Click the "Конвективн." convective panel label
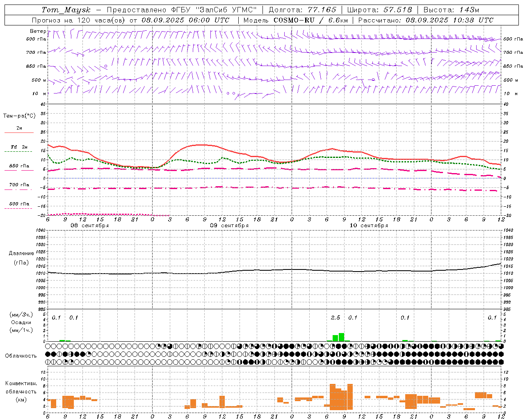525x420 pixels. (x=21, y=383)
